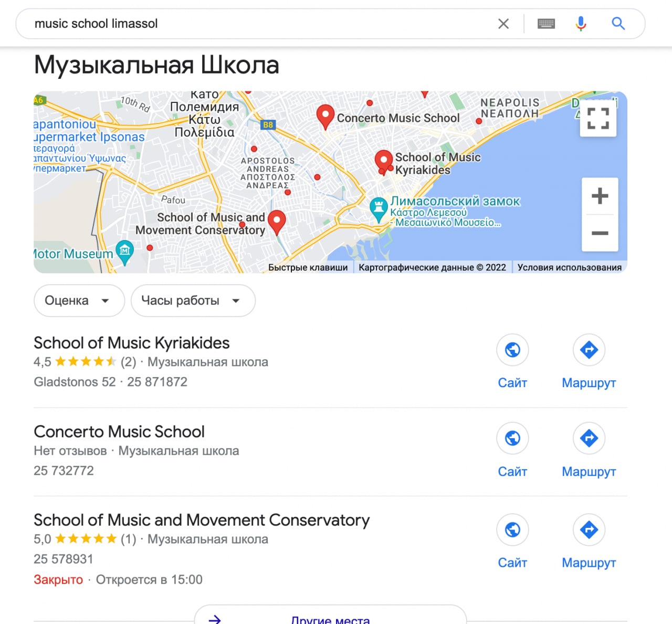Open School of Music and Movement Conservatory listing
This screenshot has width=672, height=624.
click(202, 520)
